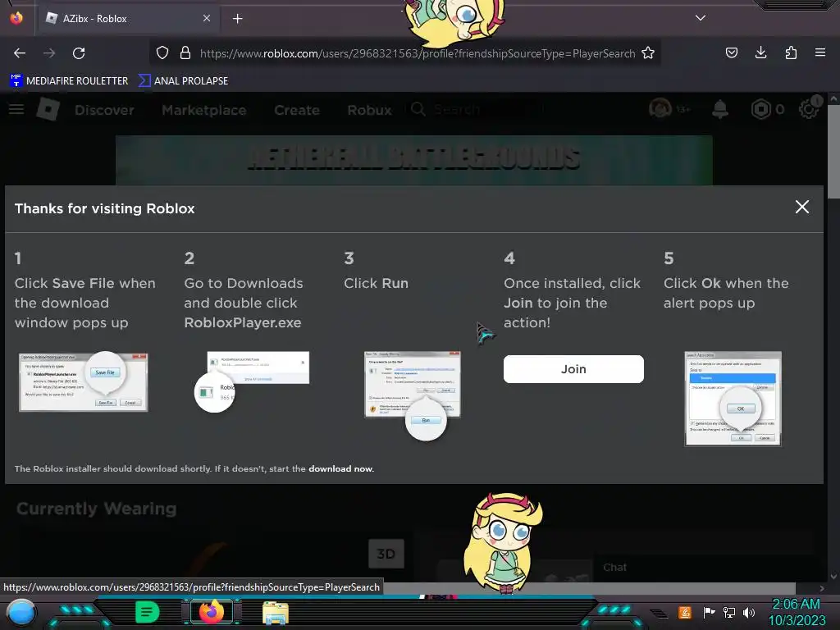840x630 pixels.
Task: Open the green notes app in taskbar
Action: pos(148,612)
